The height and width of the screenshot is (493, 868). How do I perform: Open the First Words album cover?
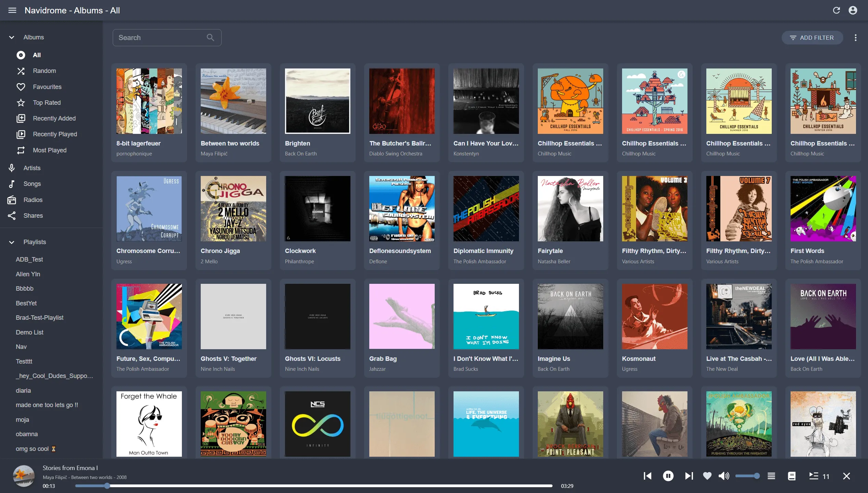823,209
